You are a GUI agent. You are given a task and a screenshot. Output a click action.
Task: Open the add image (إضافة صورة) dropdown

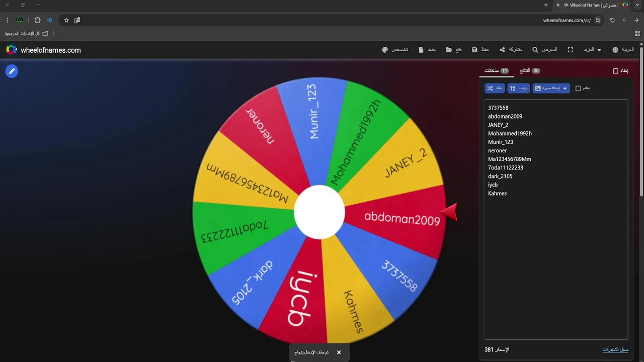[551, 88]
